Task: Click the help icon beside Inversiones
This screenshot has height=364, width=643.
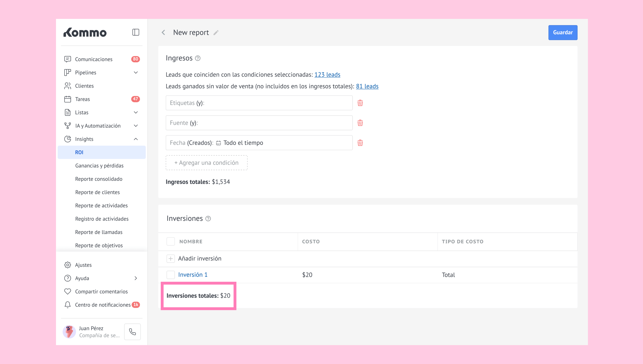Action: point(208,219)
